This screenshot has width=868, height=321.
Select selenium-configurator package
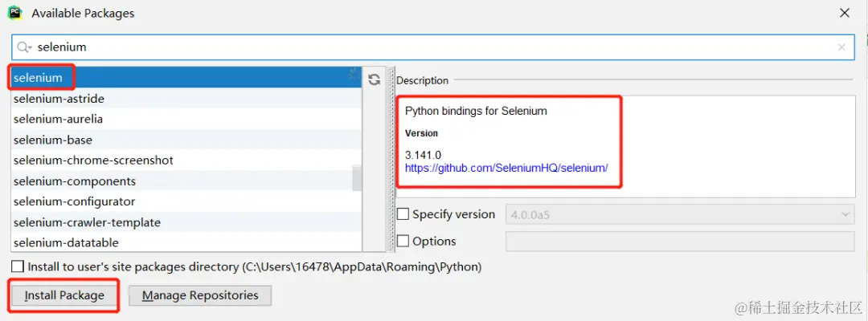[x=186, y=201]
